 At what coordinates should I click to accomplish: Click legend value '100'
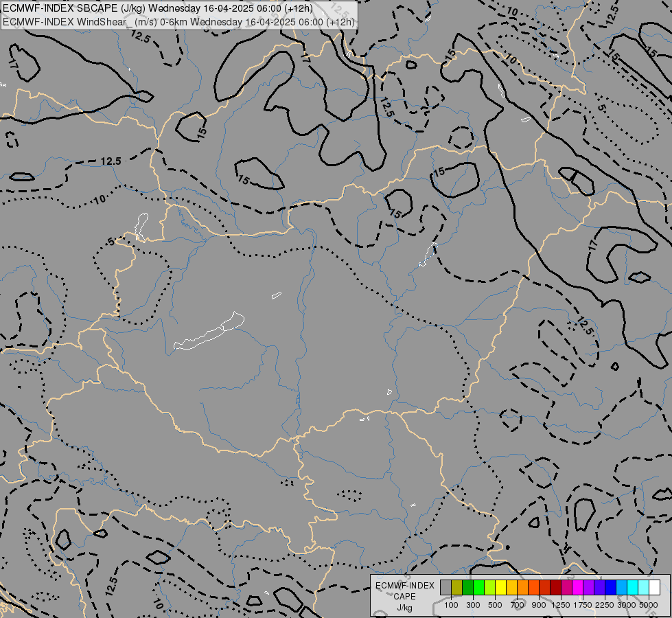pyautogui.click(x=451, y=605)
